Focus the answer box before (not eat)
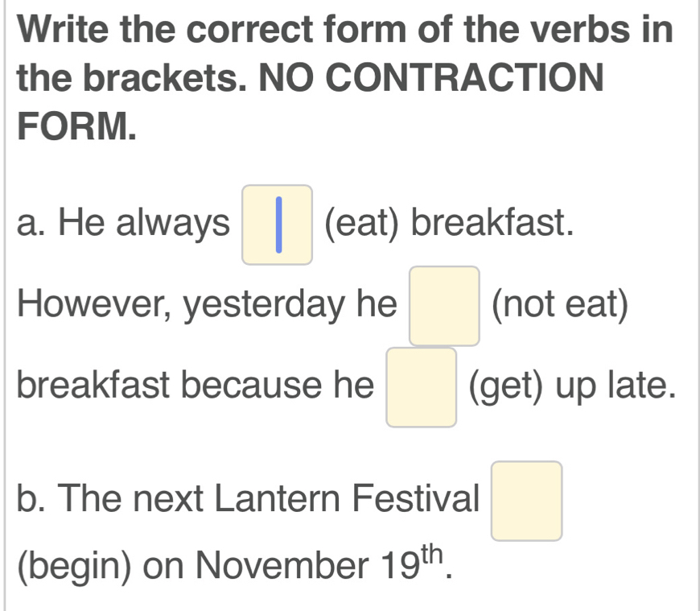This screenshot has width=700, height=611. [x=445, y=306]
